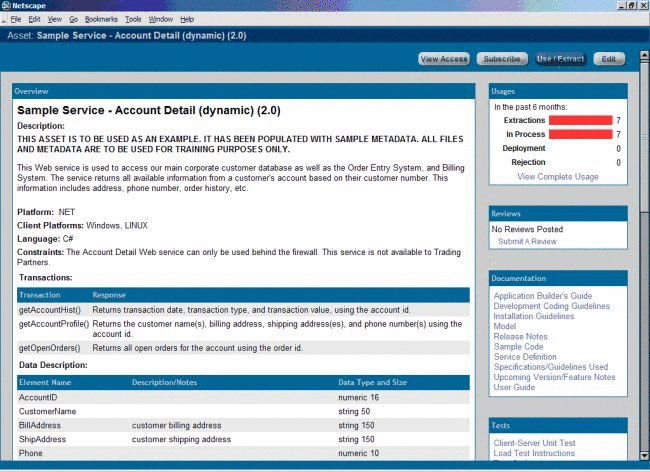Open the Window menu
Image resolution: width=650 pixels, height=472 pixels.
click(x=160, y=19)
